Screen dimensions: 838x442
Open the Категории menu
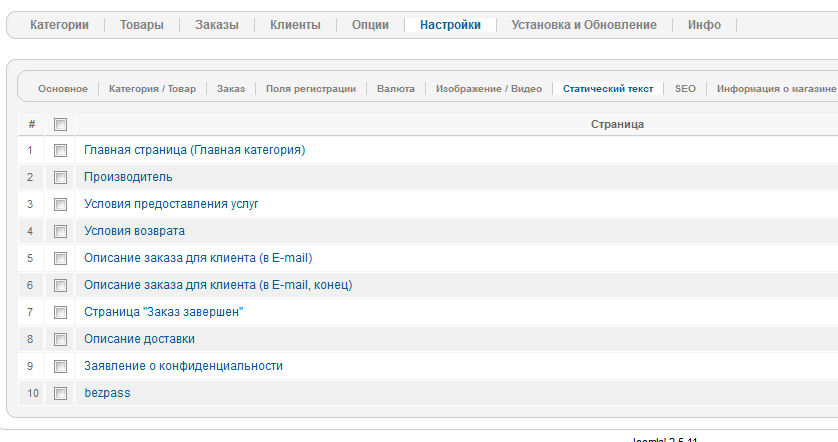66,25
